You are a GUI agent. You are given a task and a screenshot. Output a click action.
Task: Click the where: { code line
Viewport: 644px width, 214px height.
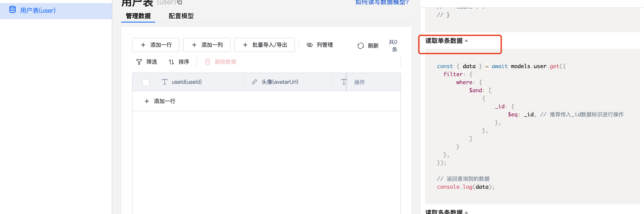pyautogui.click(x=469, y=82)
